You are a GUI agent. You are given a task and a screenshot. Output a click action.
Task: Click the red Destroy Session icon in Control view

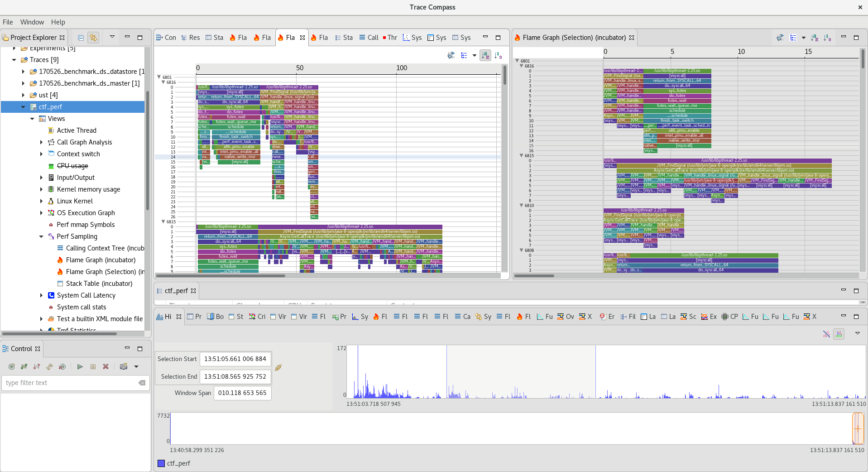pyautogui.click(x=106, y=366)
